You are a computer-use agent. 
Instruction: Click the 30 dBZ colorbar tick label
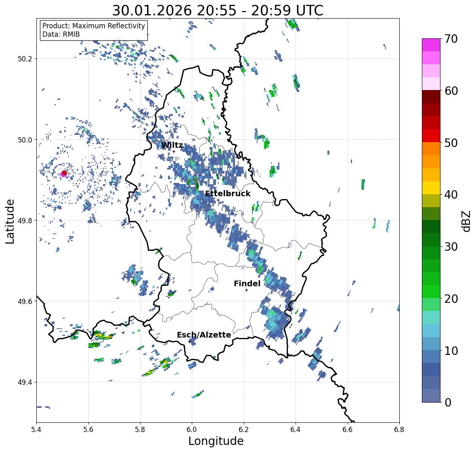tap(451, 247)
